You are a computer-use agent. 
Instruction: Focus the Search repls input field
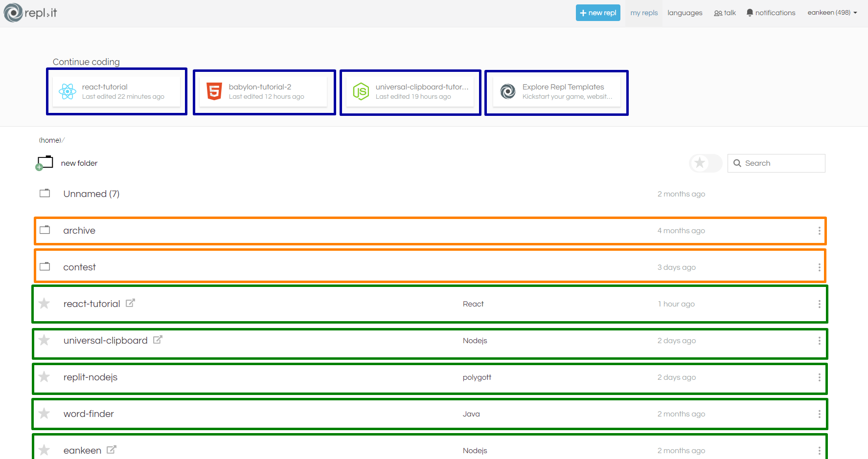pyautogui.click(x=776, y=163)
